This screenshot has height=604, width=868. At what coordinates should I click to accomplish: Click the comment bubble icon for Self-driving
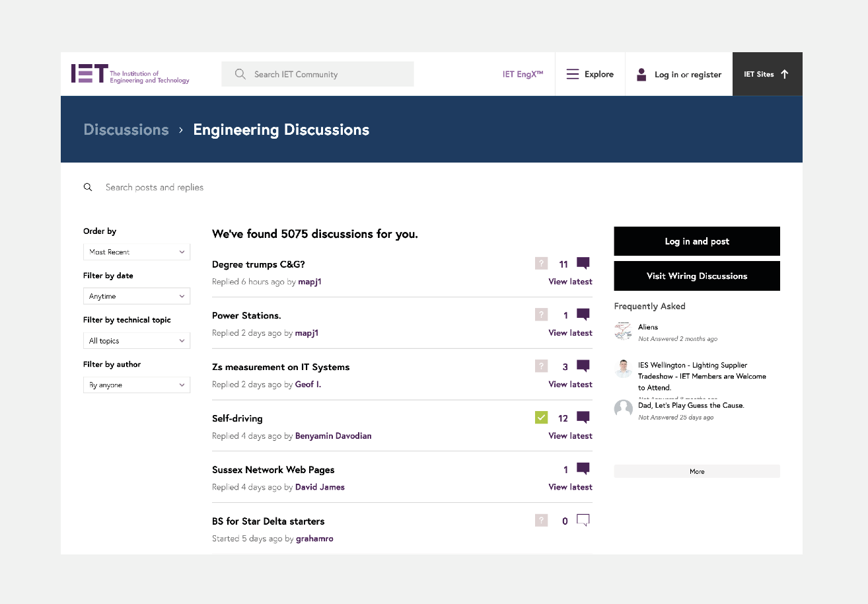(x=583, y=417)
